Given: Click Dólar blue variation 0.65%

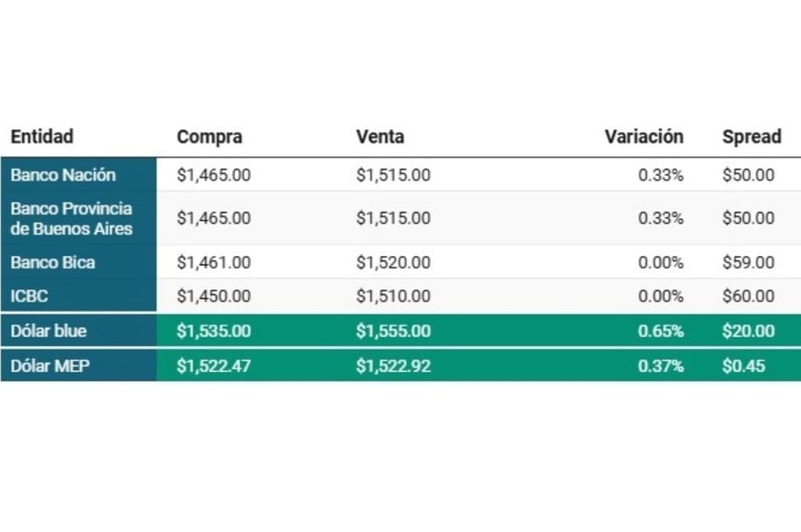Looking at the screenshot, I should 660,330.
